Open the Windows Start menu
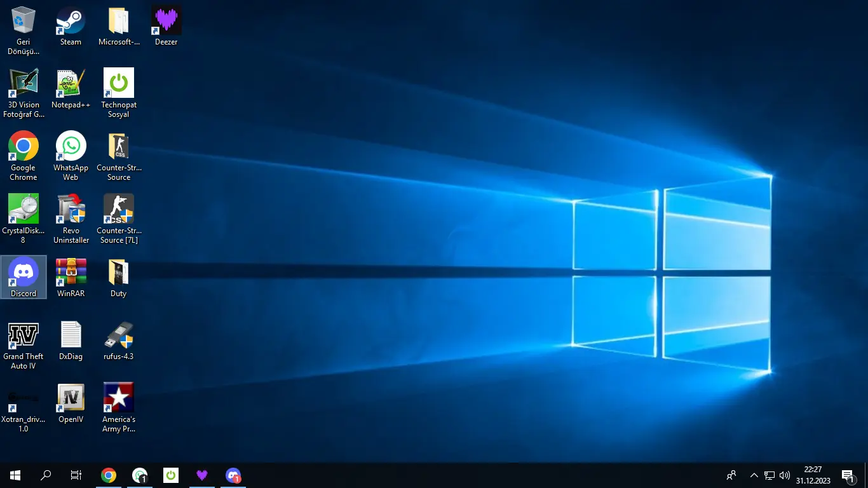This screenshot has width=868, height=488. (15, 475)
